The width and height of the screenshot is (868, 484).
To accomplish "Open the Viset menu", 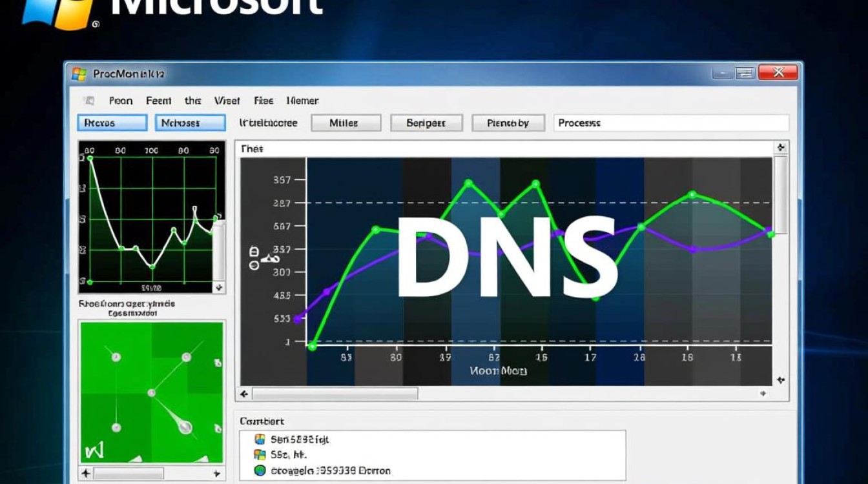I will point(227,101).
